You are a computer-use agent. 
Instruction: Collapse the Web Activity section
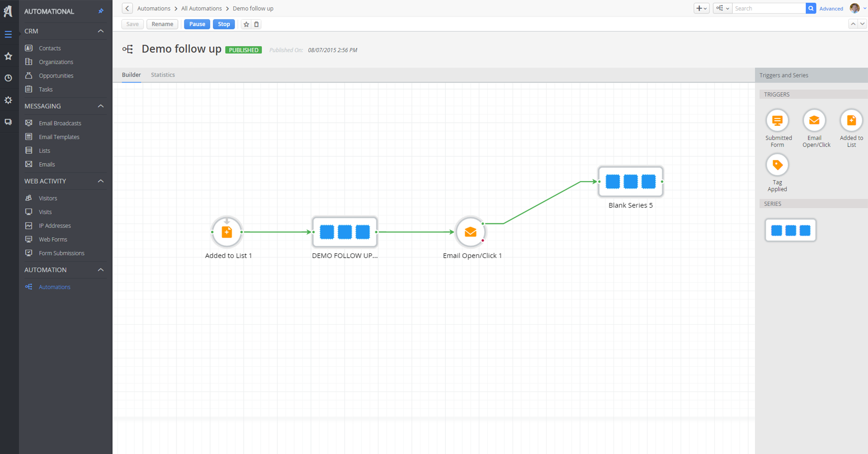tap(101, 181)
